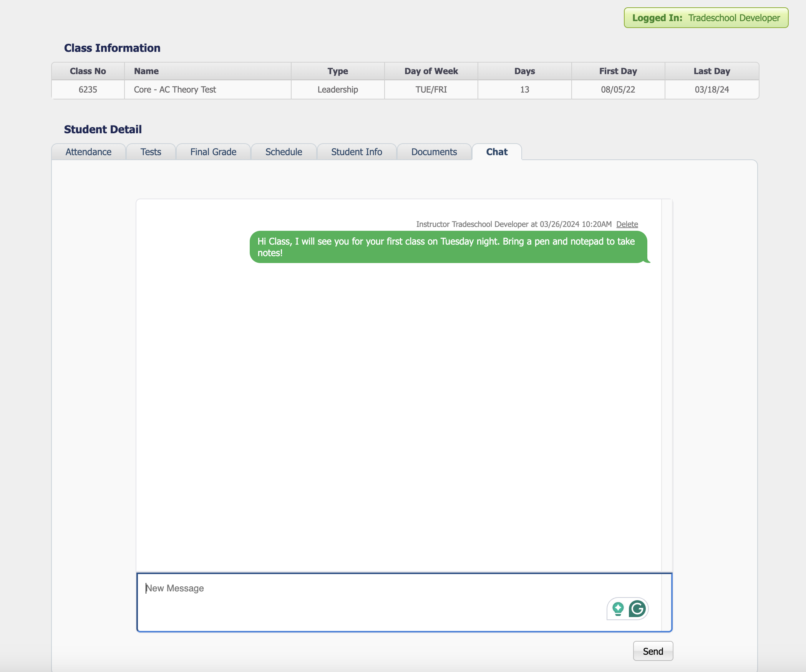
Task: Open the Documents tab
Action: (434, 152)
